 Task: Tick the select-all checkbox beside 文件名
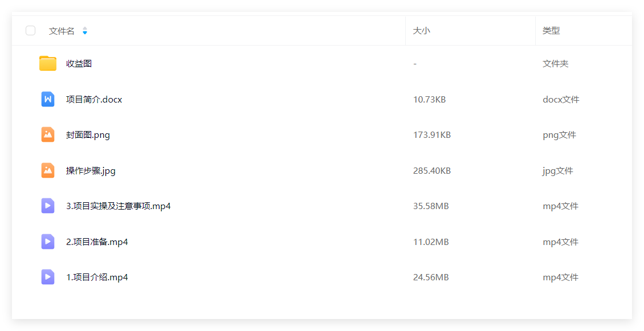coord(30,30)
